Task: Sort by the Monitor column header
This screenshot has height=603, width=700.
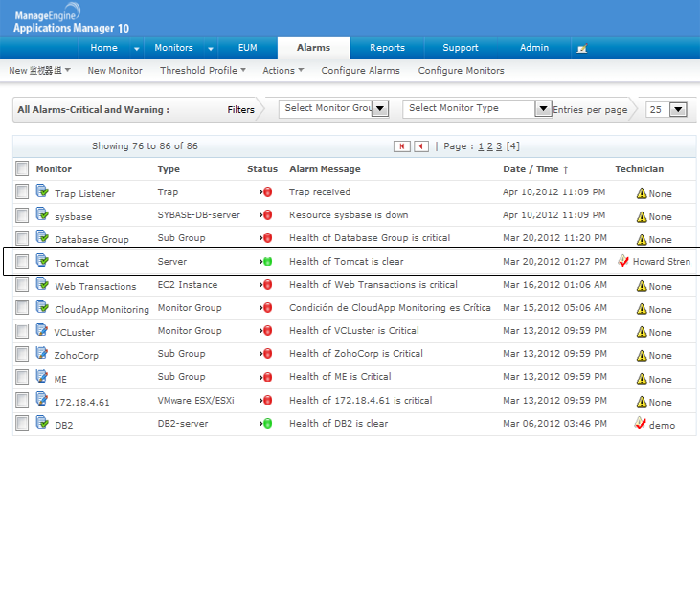Action: pyautogui.click(x=54, y=169)
